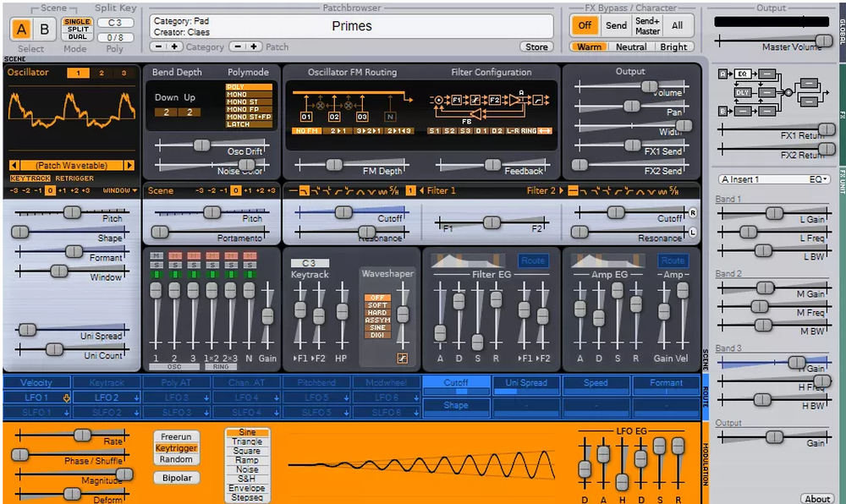Select the Velocity modulation source
Screen dimensions: 846x504
point(36,383)
